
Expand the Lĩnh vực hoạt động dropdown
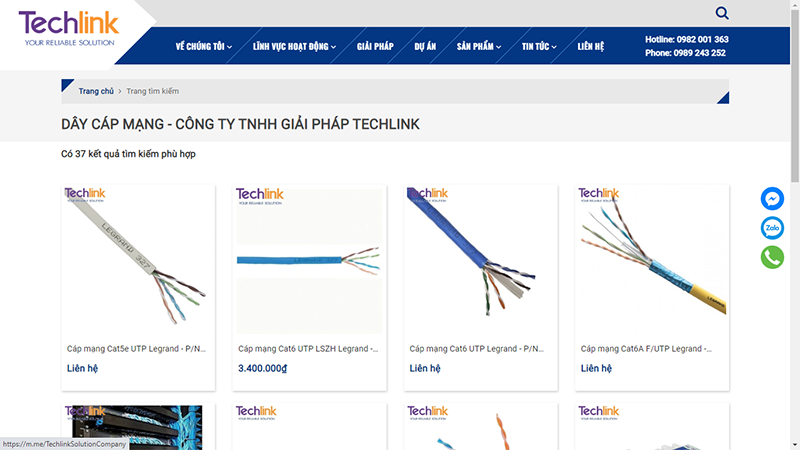pyautogui.click(x=294, y=46)
